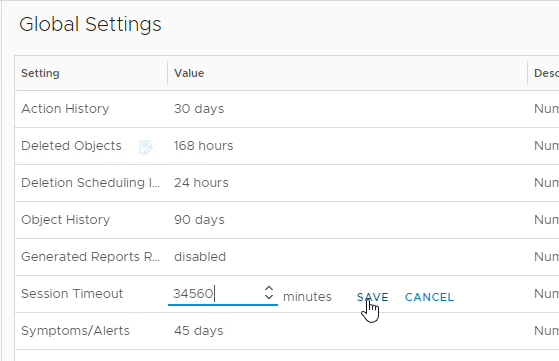This screenshot has height=361, width=559.
Task: Select the Deletion Scheduling setting row
Action: tap(287, 183)
